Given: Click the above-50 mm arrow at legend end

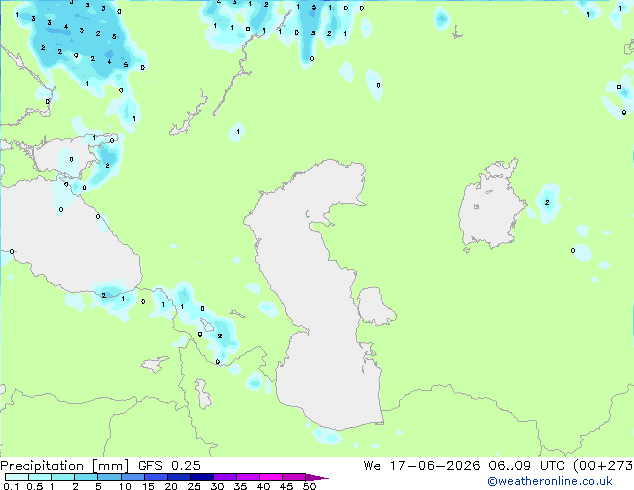Looking at the screenshot, I should [x=316, y=477].
